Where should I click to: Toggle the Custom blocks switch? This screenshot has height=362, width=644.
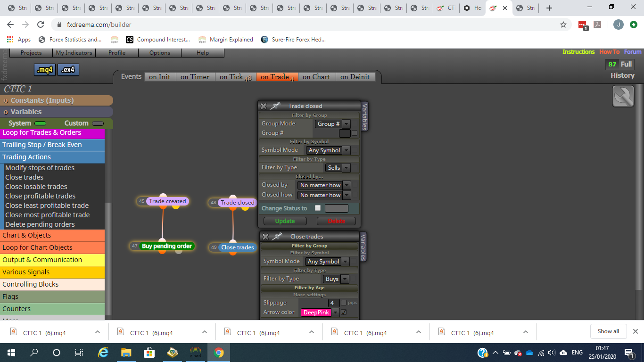click(x=98, y=123)
